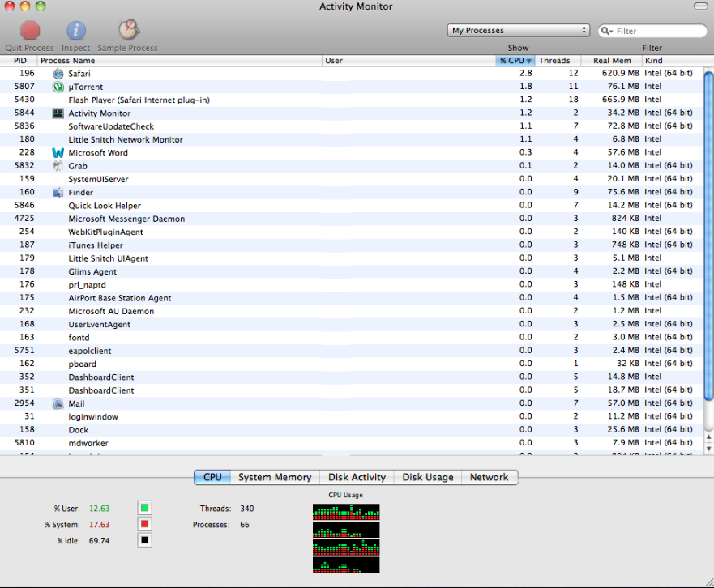Screen dimensions: 714x588
Task: Click the red % System color swatch
Action: point(145,524)
